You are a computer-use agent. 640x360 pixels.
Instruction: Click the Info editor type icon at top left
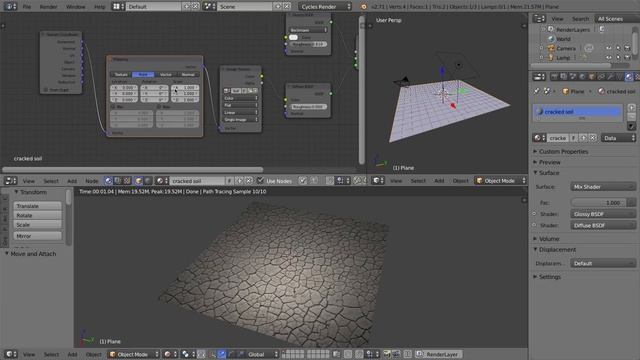[x=10, y=7]
